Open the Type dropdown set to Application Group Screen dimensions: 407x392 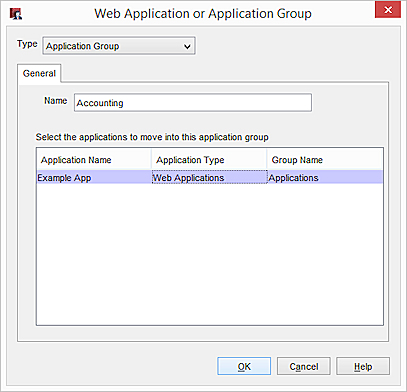coord(119,46)
